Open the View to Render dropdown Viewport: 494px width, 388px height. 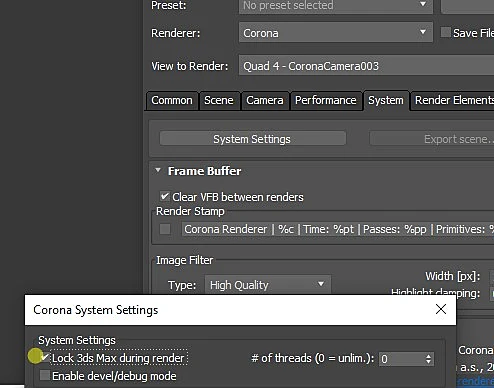pos(366,66)
